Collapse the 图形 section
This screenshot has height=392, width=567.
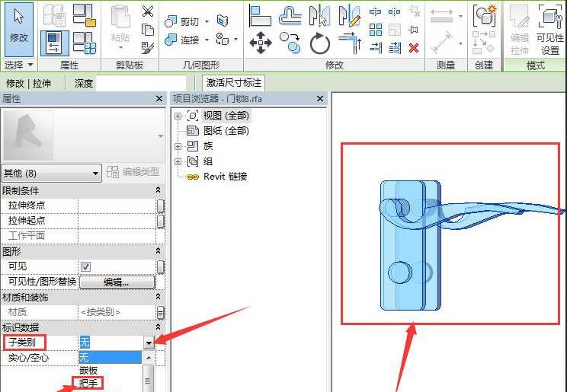tap(158, 250)
